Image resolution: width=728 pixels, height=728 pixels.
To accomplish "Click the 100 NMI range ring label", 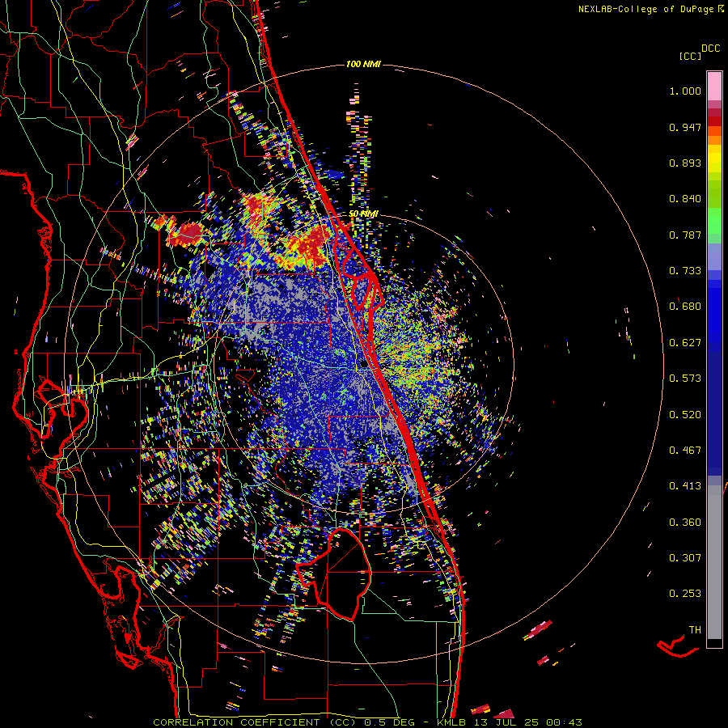I will [363, 64].
